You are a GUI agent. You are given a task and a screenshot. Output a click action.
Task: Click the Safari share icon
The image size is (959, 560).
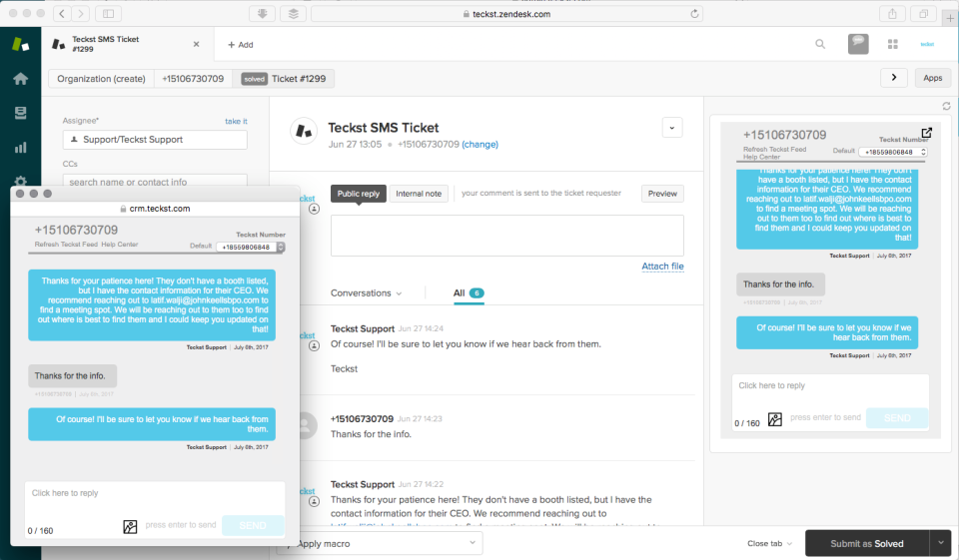click(x=892, y=13)
